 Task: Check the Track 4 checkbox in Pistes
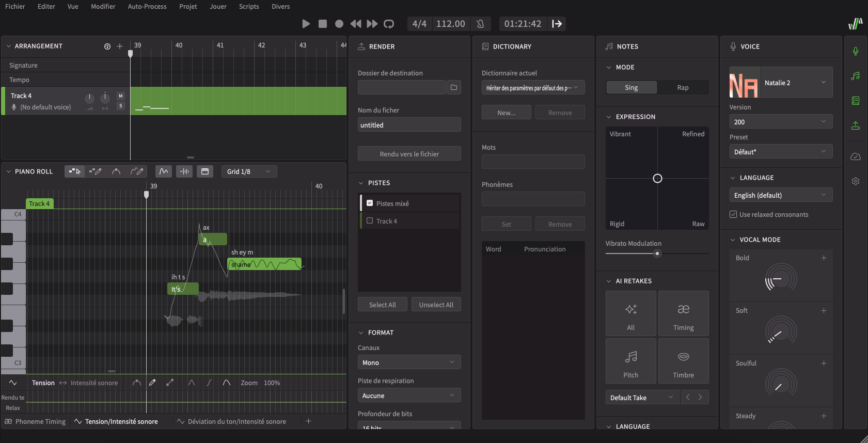click(370, 221)
